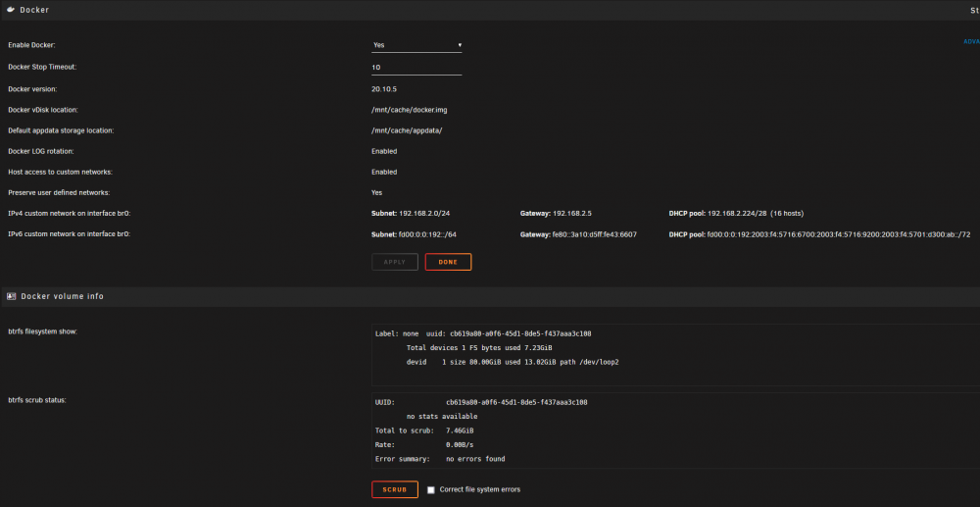This screenshot has height=507, width=980.
Task: Click the path /mnt/cache/appdata/
Action: tap(407, 130)
